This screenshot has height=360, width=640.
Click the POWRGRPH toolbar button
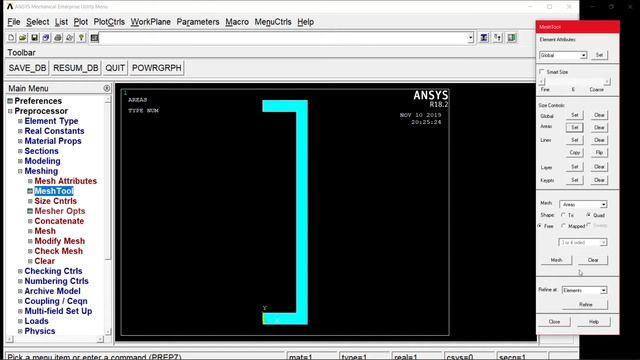(x=157, y=68)
